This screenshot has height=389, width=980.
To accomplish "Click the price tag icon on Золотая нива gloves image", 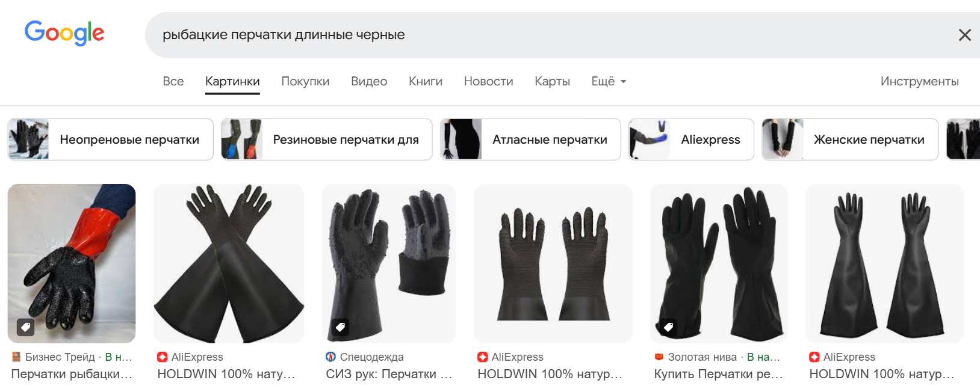I will click(x=668, y=327).
